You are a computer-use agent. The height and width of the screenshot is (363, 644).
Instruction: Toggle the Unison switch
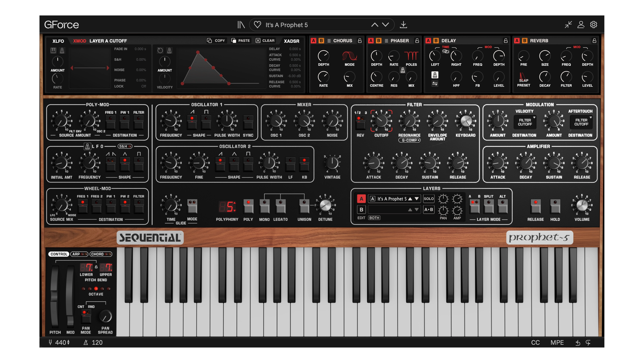pyautogui.click(x=304, y=206)
